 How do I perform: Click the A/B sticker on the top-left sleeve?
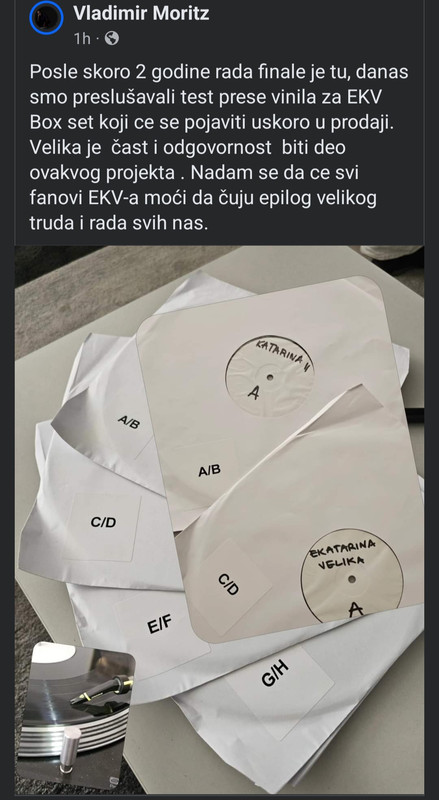(129, 421)
